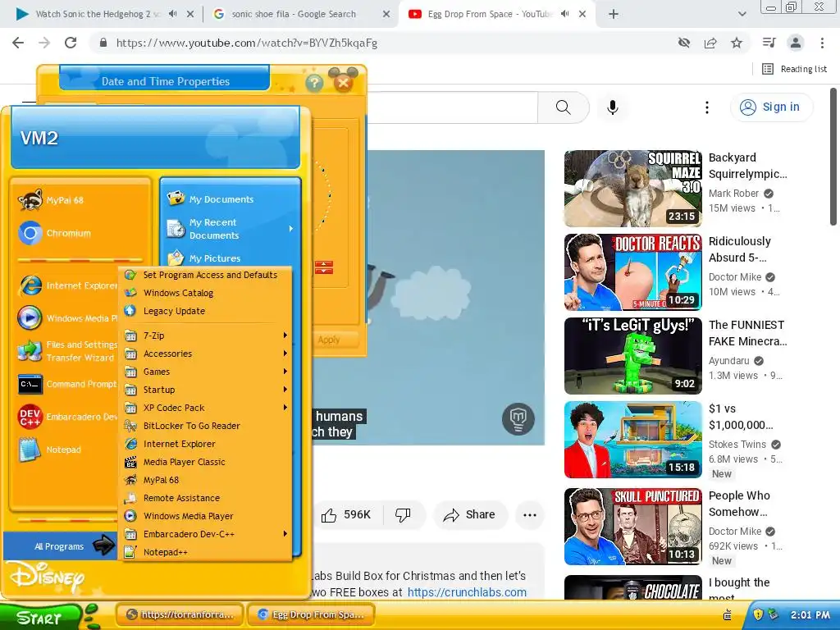This screenshot has width=840, height=630.
Task: Open YouTube settings three-dot menu
Action: tap(707, 107)
